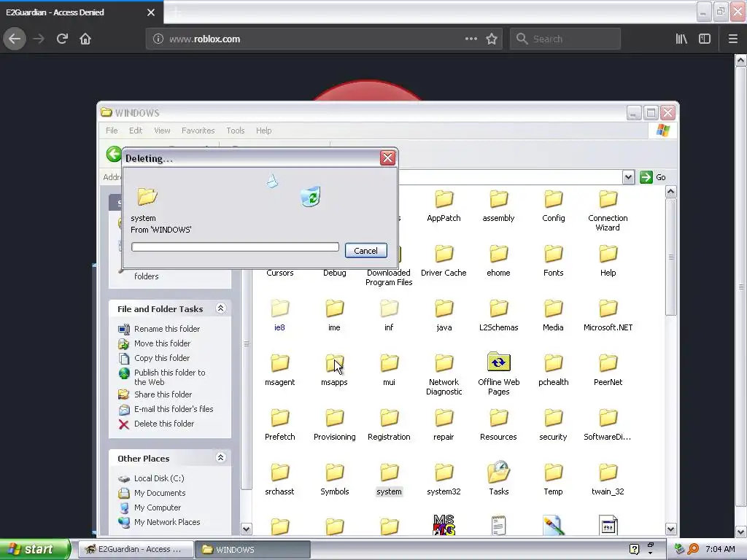The height and width of the screenshot is (560, 747).
Task: Click the deletion progress bar
Action: pyautogui.click(x=235, y=246)
